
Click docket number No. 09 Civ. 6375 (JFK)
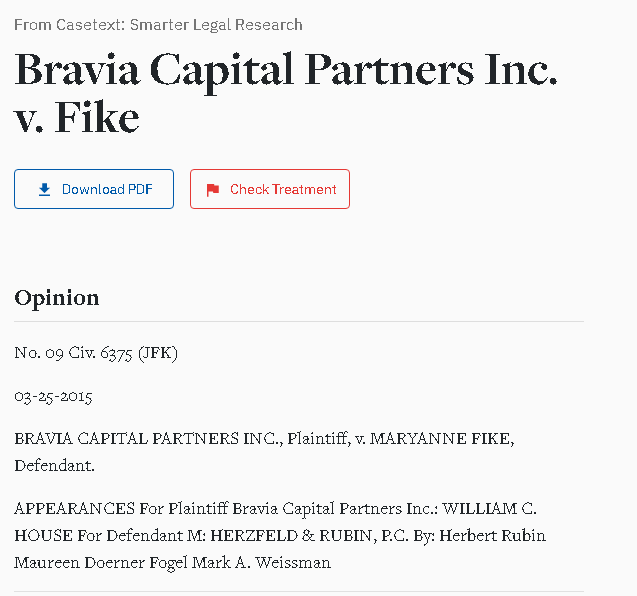(x=96, y=353)
